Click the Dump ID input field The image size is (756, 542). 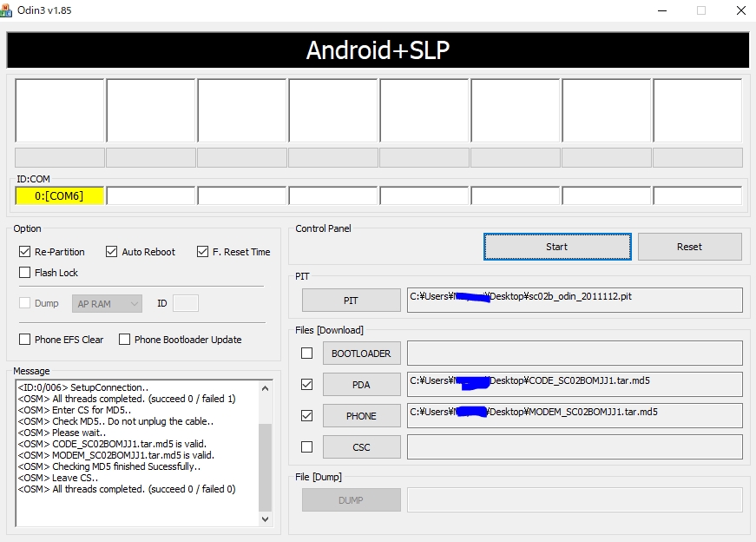point(186,303)
